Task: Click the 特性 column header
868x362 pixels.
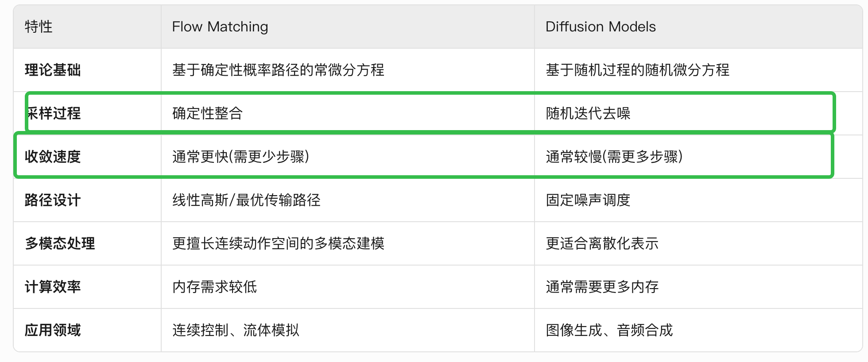Action: 39,27
